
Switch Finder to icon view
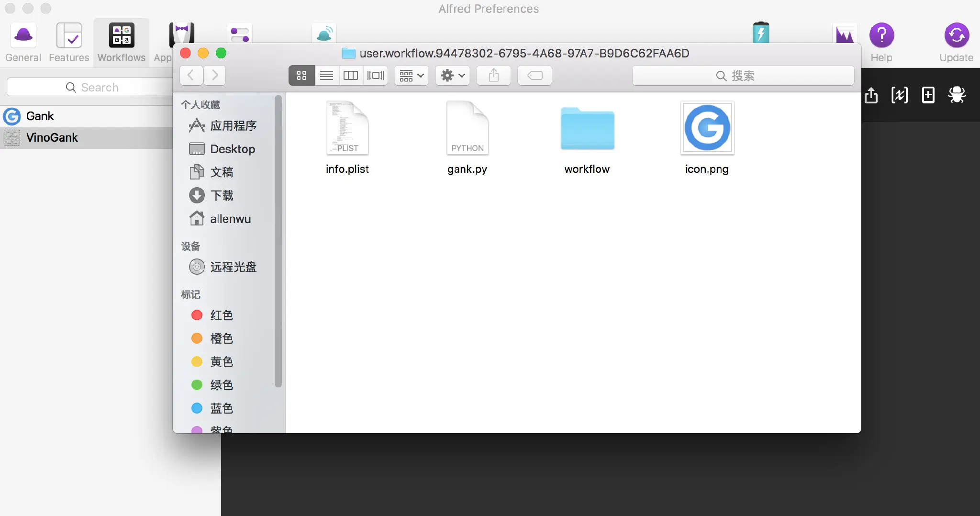coord(301,75)
